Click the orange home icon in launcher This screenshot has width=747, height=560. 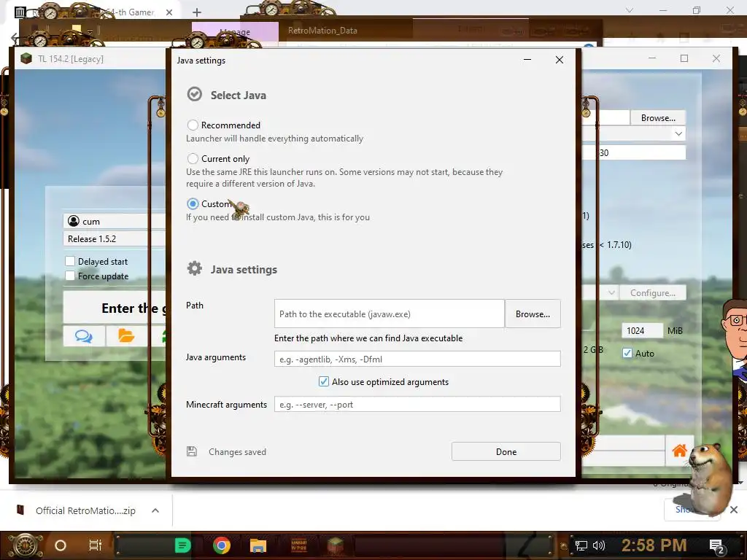(679, 450)
